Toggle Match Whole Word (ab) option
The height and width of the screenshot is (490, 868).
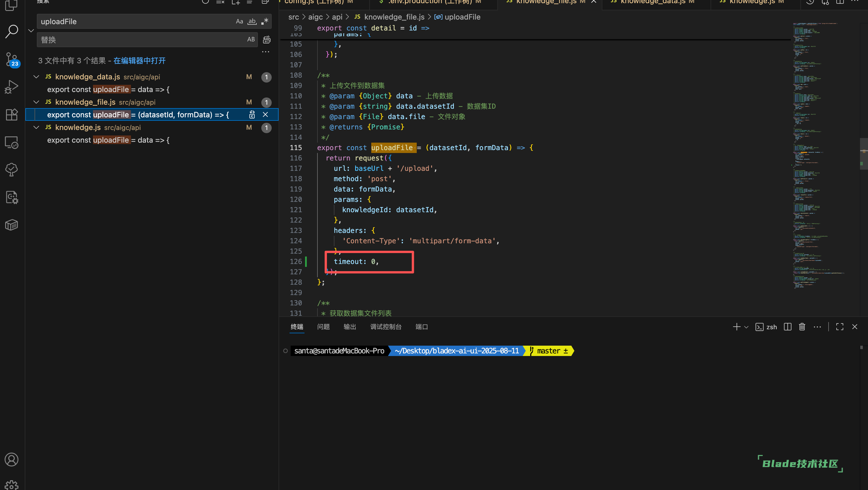click(x=252, y=21)
